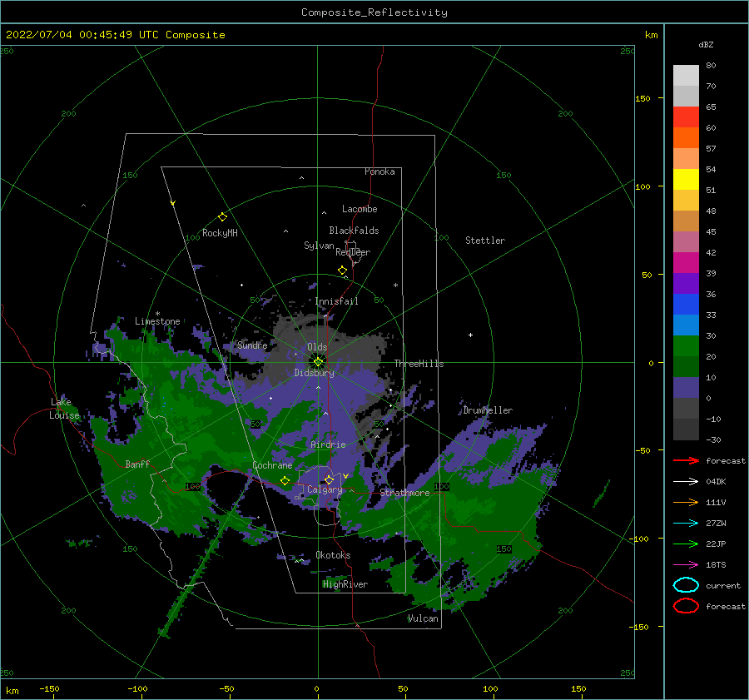The width and height of the screenshot is (749, 700).
Task: Click the Composite_Reflectivity title
Action: pyautogui.click(x=374, y=12)
